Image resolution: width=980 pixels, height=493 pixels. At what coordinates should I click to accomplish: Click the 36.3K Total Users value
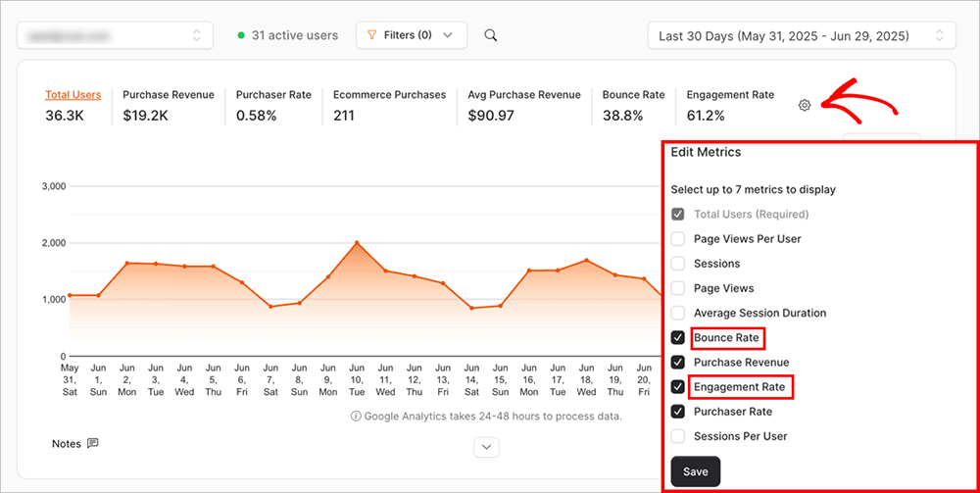63,116
